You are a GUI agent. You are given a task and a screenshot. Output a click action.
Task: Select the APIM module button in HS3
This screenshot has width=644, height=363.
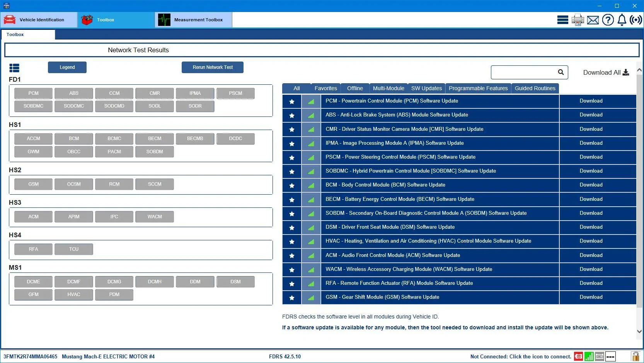[x=74, y=217]
